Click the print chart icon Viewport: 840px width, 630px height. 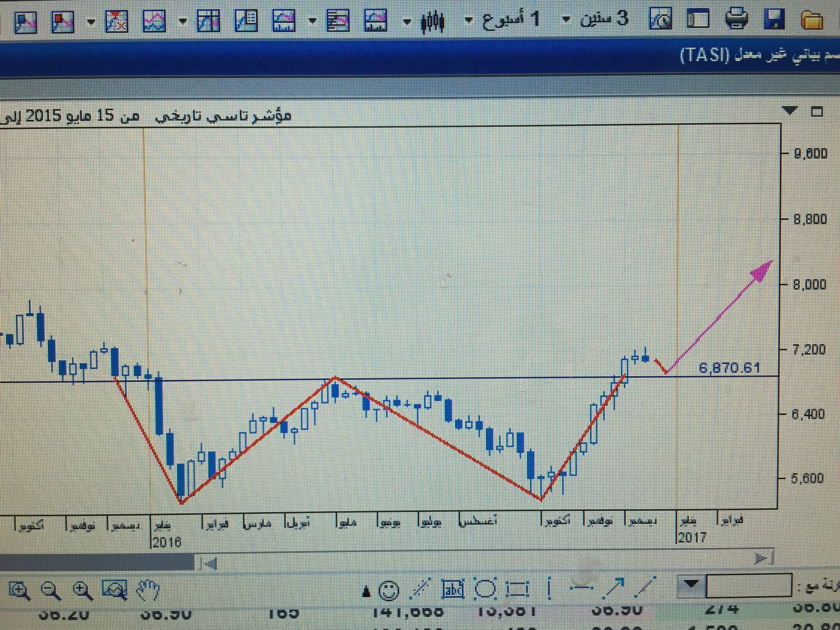736,18
